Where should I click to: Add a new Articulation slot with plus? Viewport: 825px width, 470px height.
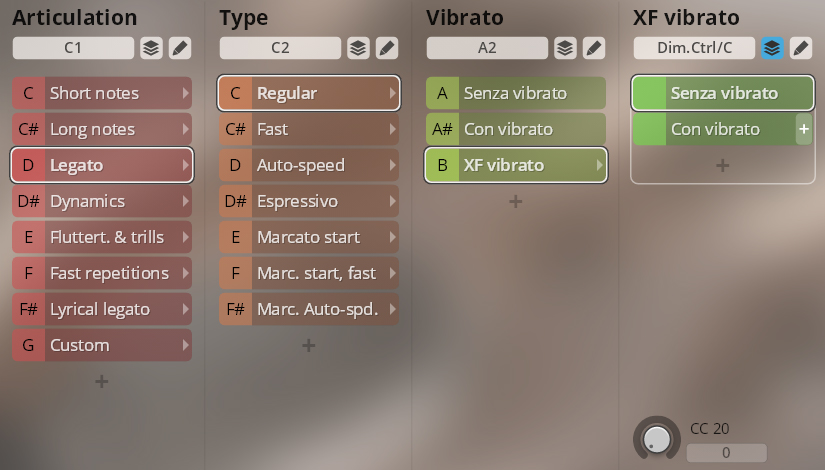click(x=101, y=381)
